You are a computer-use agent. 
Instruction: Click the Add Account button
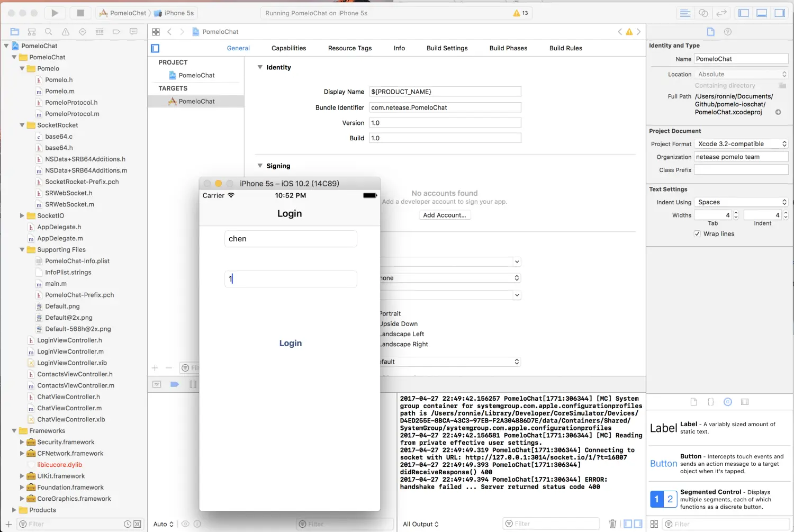445,215
